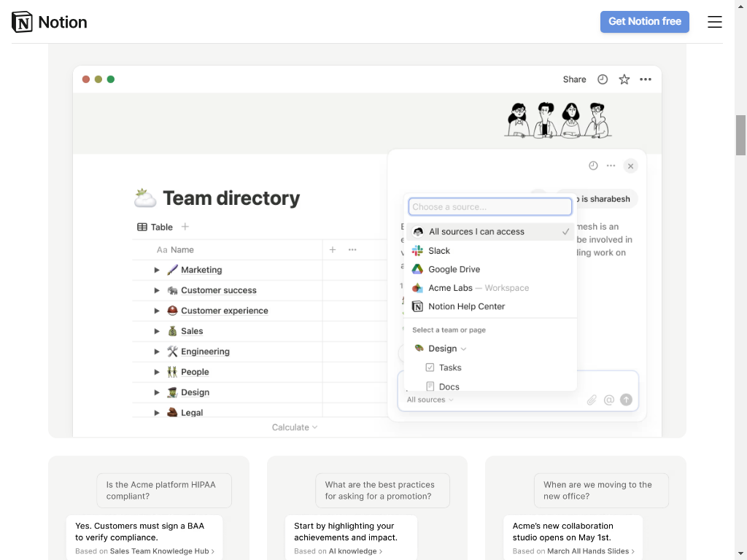Viewport: 747px width, 560px height.
Task: Click the Design palette icon in sources
Action: coord(419,348)
